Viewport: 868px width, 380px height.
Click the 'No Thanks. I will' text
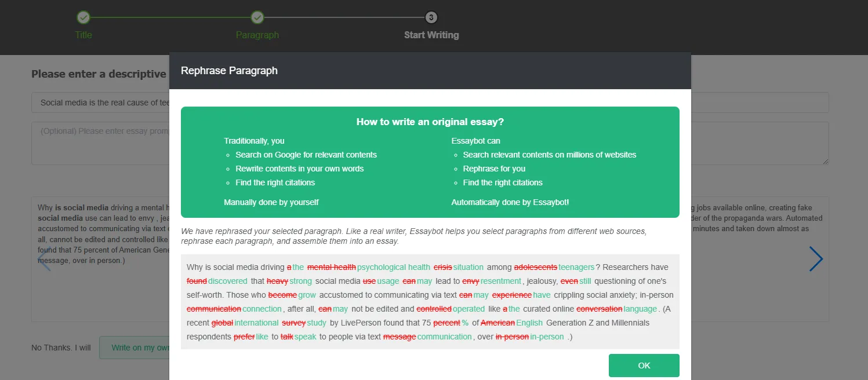61,348
